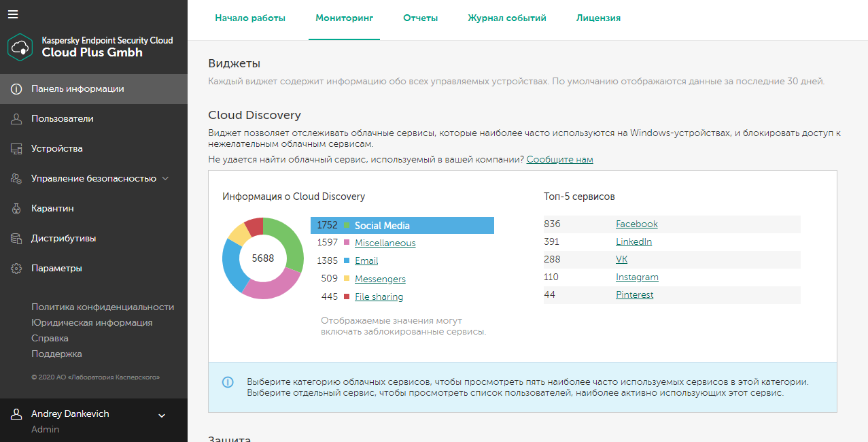
Task: Click the Дистрибутивы database icon
Action: [x=16, y=239]
